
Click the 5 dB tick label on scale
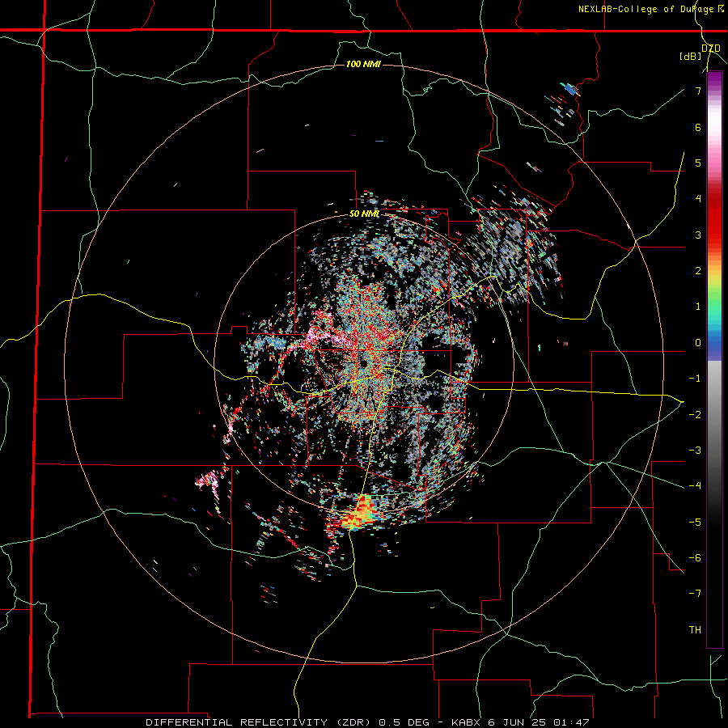click(x=698, y=163)
